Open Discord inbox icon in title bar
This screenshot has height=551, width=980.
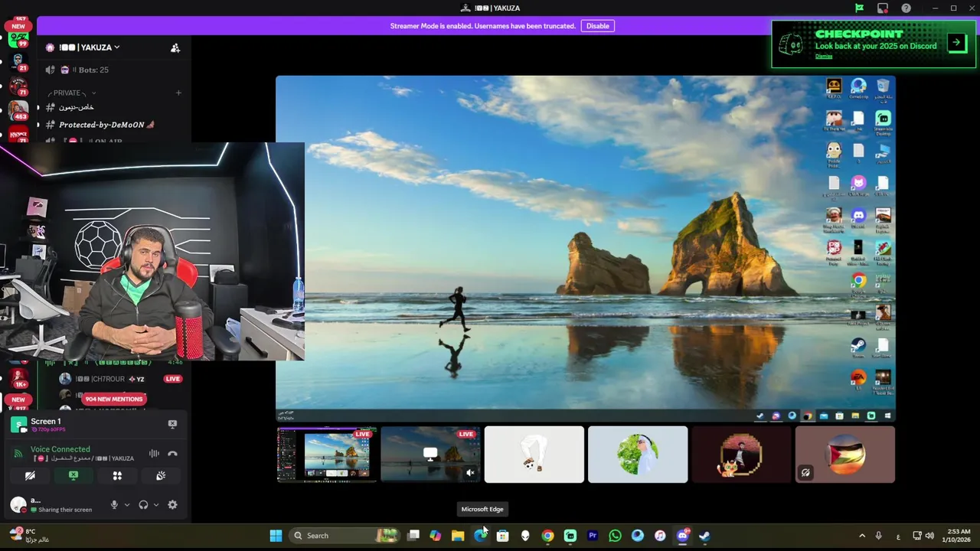(883, 8)
